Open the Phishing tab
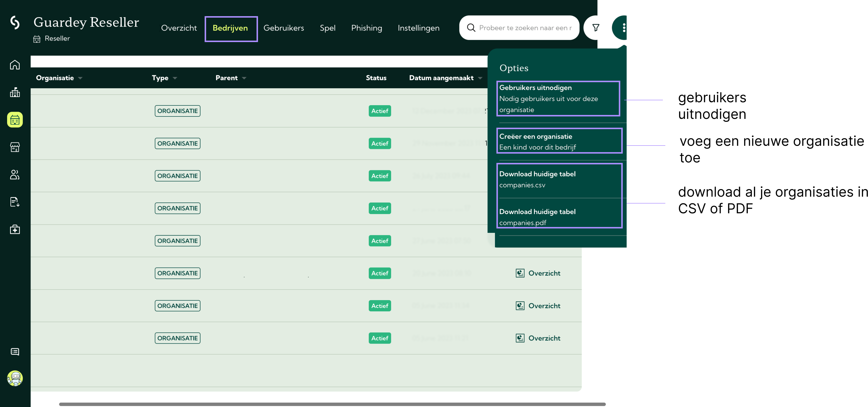868x407 pixels. (x=366, y=28)
